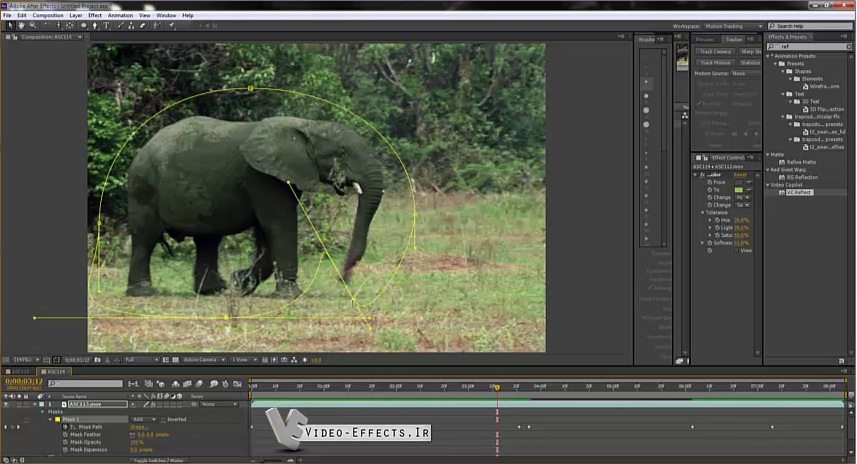Screen dimensions: 857x464
Task: Select the Eraser tool
Action: pyautogui.click(x=143, y=26)
